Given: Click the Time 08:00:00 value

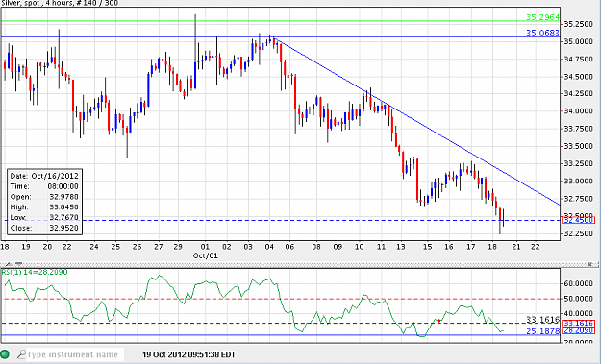Looking at the screenshot, I should (x=63, y=186).
